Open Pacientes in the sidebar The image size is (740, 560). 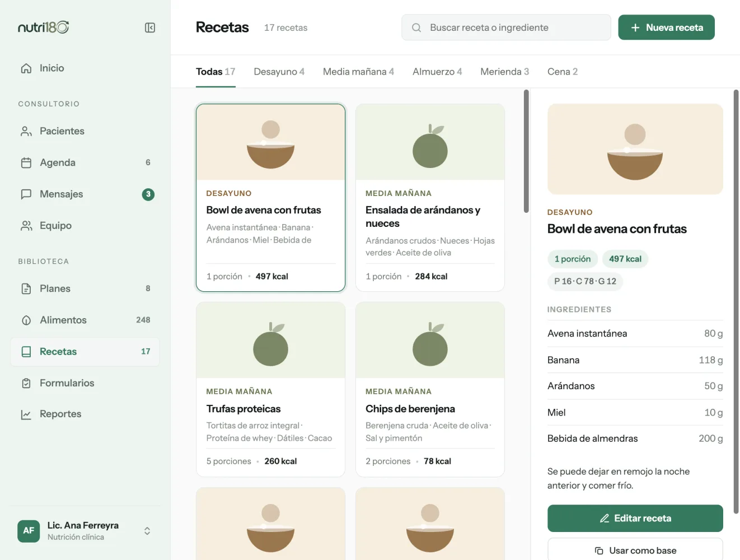coord(85,131)
